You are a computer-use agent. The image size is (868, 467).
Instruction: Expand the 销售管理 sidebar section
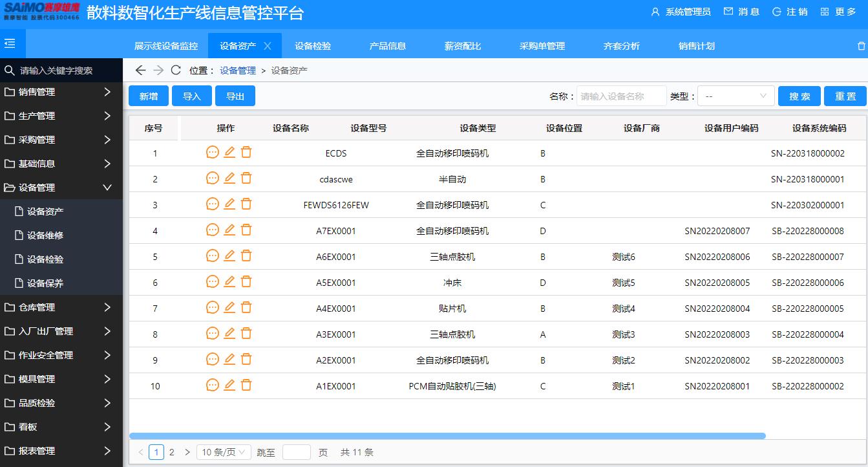(x=39, y=91)
